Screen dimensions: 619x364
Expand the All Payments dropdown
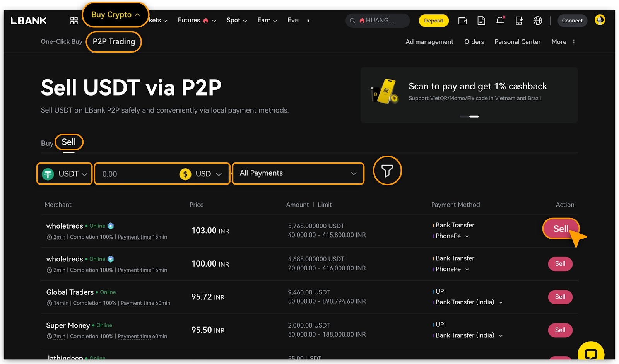pos(298,173)
